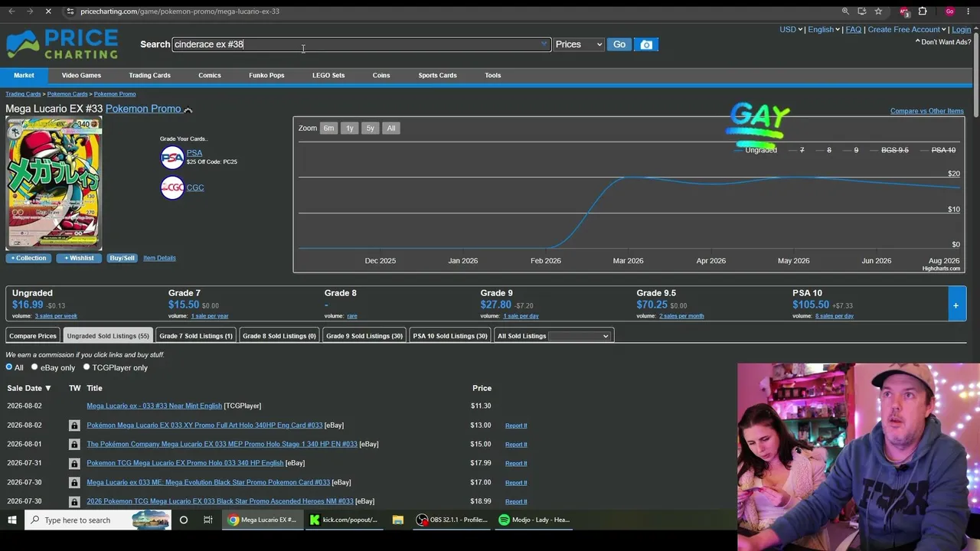Open the Market menu tab

24,75
